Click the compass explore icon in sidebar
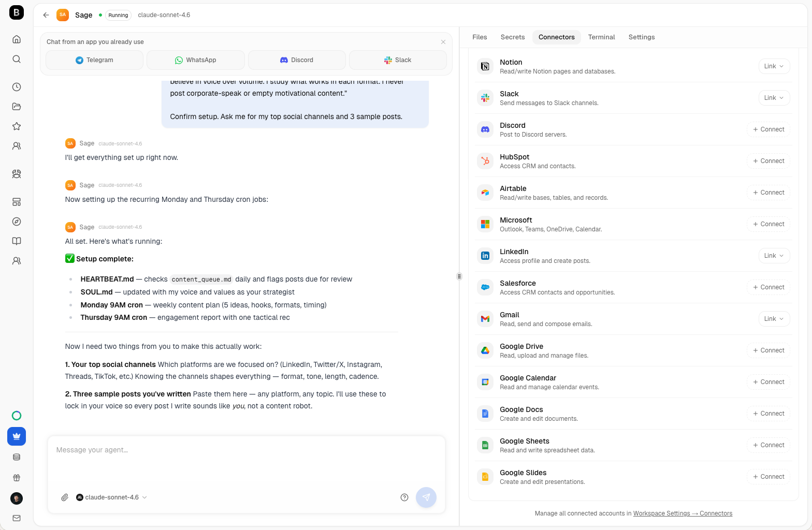The height and width of the screenshot is (530, 812). point(17,222)
